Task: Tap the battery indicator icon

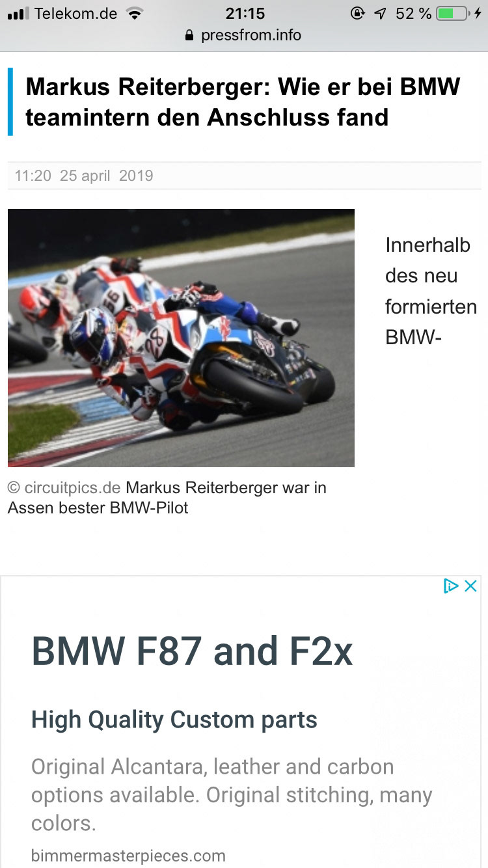Action: (x=453, y=14)
